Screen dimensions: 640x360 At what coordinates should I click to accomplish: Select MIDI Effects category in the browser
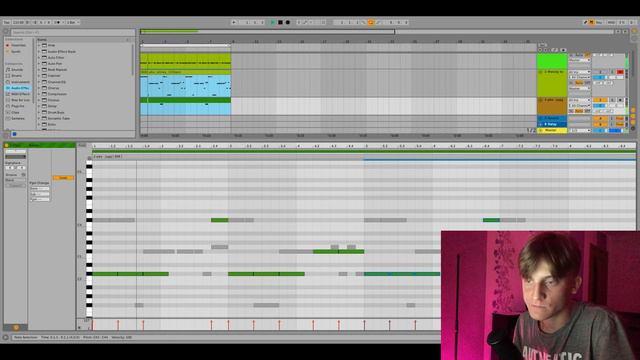(x=18, y=94)
